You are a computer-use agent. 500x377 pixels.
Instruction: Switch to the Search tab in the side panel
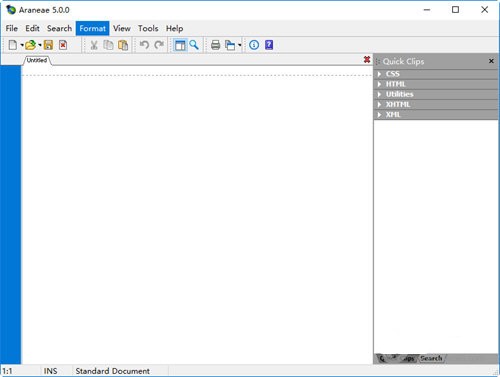431,358
